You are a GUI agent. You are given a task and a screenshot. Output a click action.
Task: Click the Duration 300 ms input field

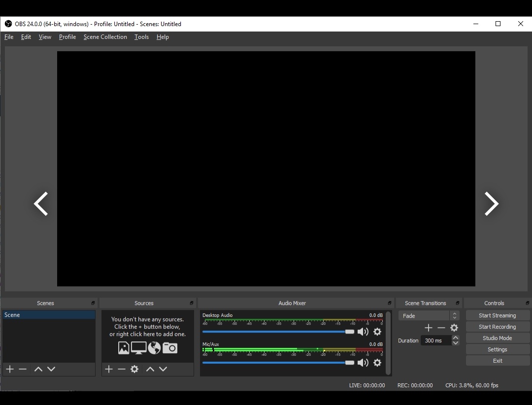tap(436, 340)
